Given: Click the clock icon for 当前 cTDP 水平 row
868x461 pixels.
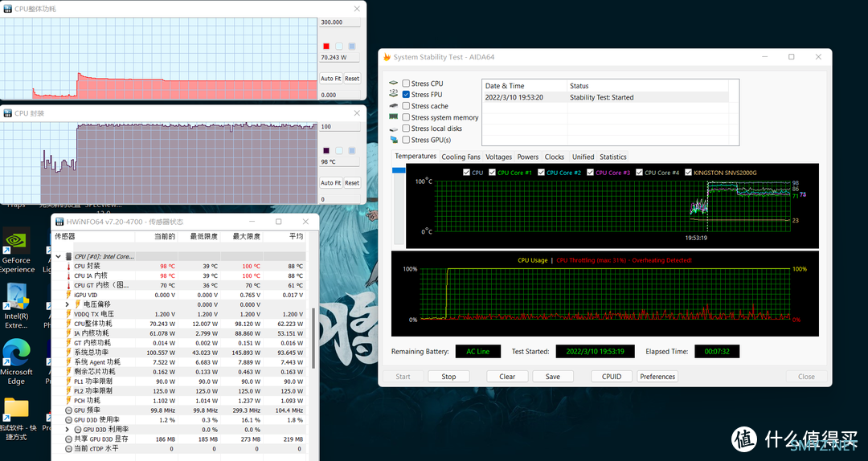Looking at the screenshot, I should click(68, 448).
